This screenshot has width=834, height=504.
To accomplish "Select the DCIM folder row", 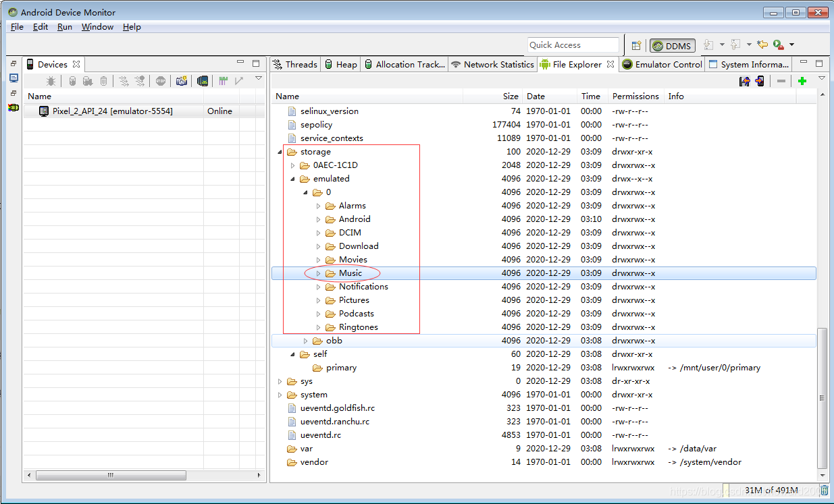I will pos(544,233).
